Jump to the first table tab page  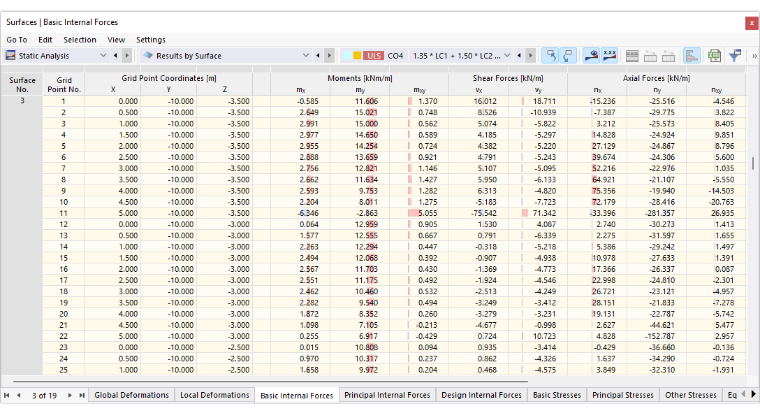[7, 395]
